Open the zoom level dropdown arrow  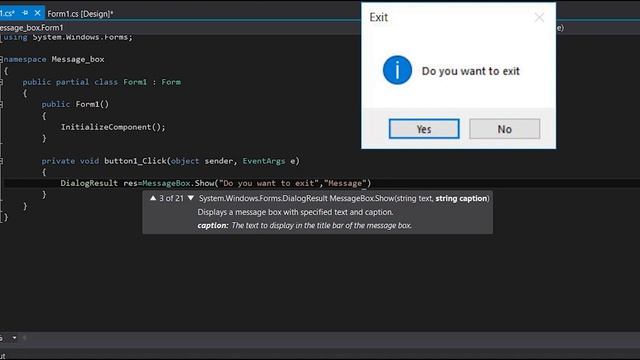click(14, 338)
